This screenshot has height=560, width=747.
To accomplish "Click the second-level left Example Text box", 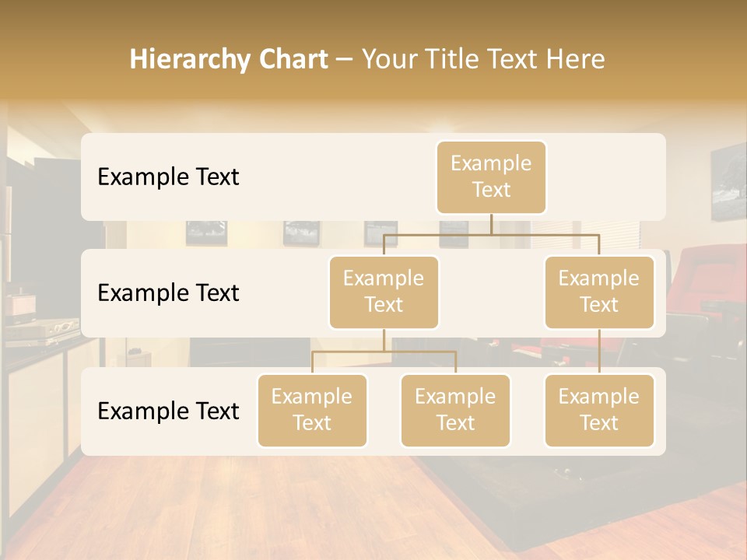I will 384,292.
